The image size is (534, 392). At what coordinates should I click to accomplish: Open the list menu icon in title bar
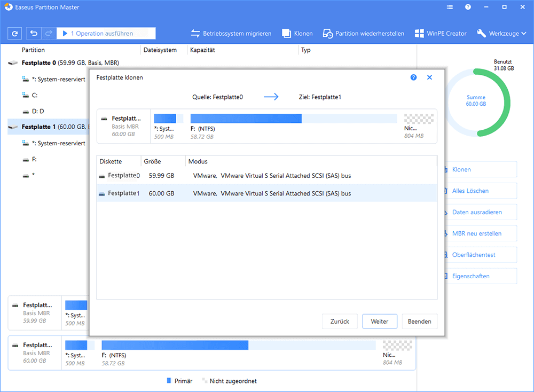[450, 7]
